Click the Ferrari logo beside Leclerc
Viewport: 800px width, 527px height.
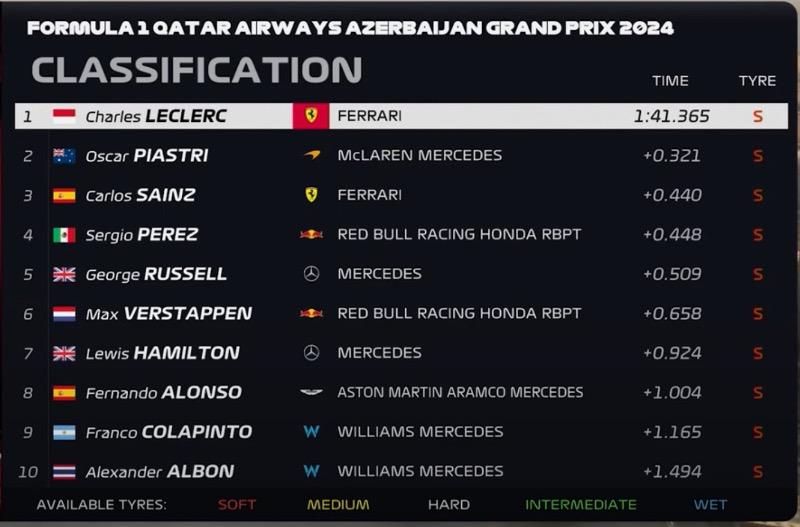point(311,116)
